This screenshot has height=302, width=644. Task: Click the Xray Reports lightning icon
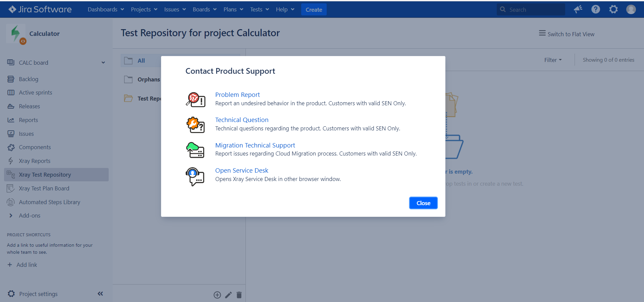11,161
